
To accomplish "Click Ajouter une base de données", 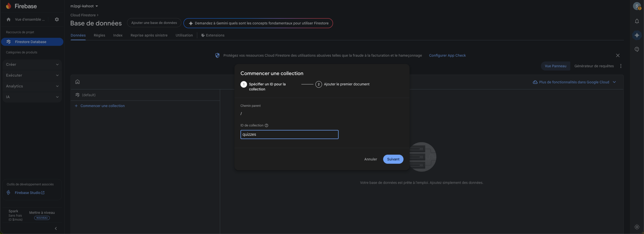I will point(154,23).
